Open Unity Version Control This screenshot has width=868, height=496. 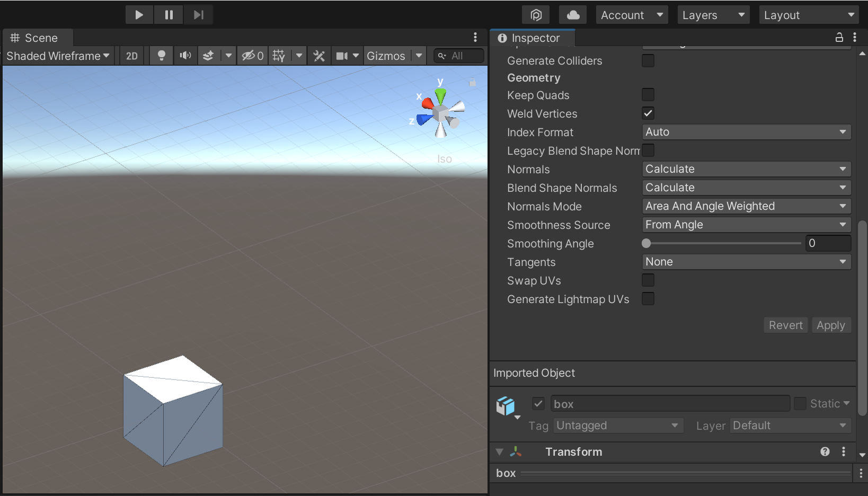pyautogui.click(x=536, y=14)
